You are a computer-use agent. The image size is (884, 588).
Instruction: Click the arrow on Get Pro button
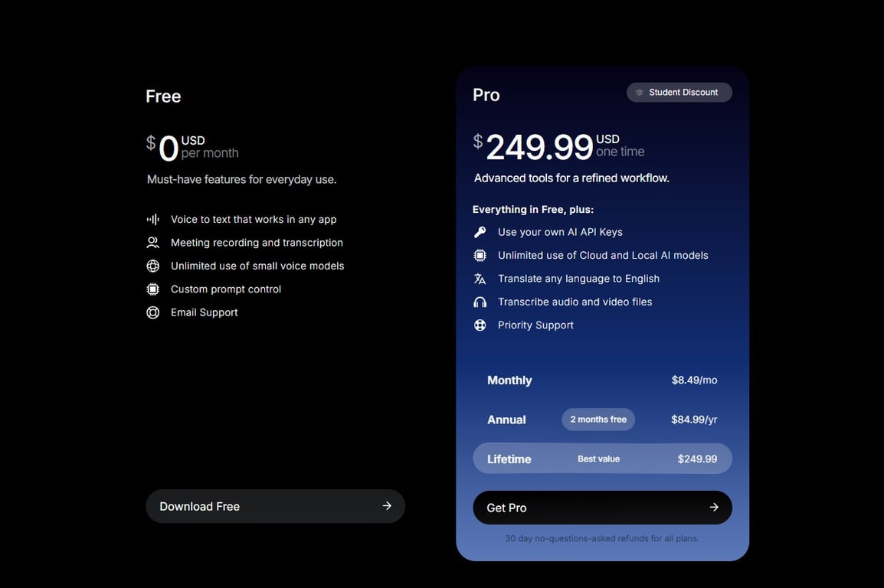coord(714,508)
